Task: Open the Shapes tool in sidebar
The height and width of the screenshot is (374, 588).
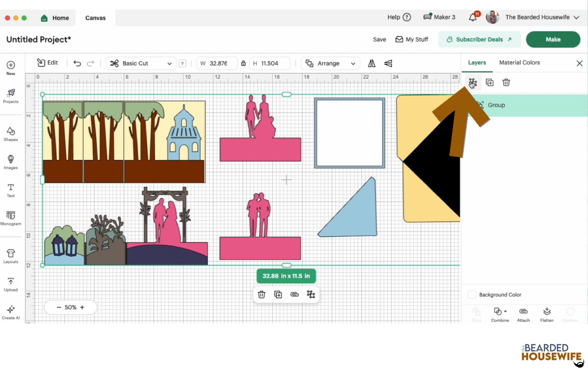Action: coord(11,134)
